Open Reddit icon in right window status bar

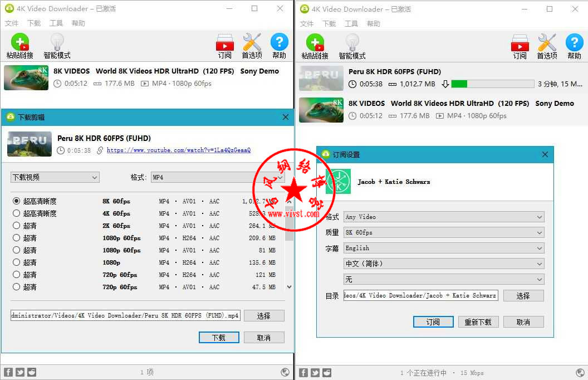point(327,373)
